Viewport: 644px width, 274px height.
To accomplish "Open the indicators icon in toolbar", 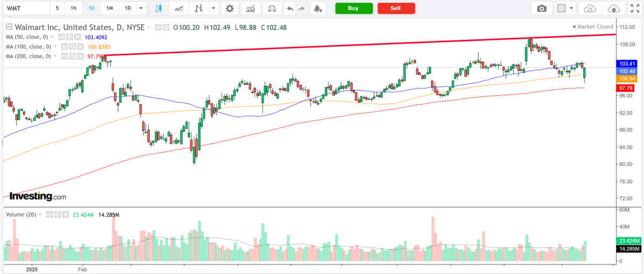I will click(x=250, y=9).
